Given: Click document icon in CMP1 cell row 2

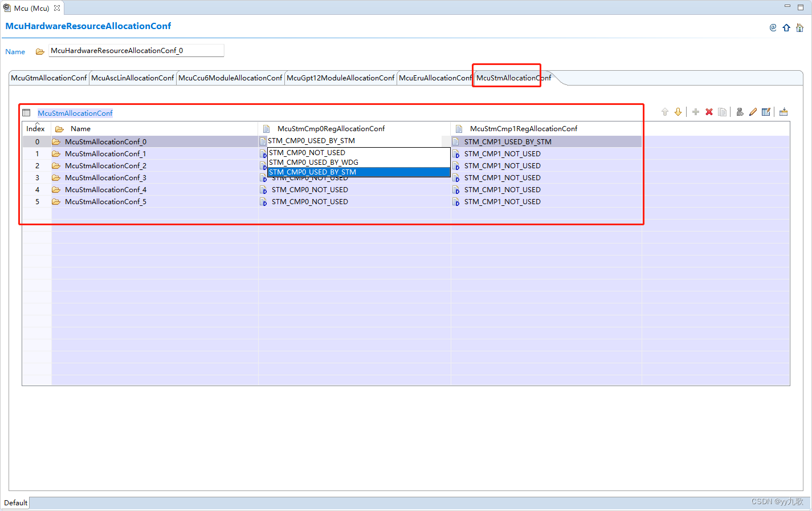Looking at the screenshot, I should click(x=456, y=165).
